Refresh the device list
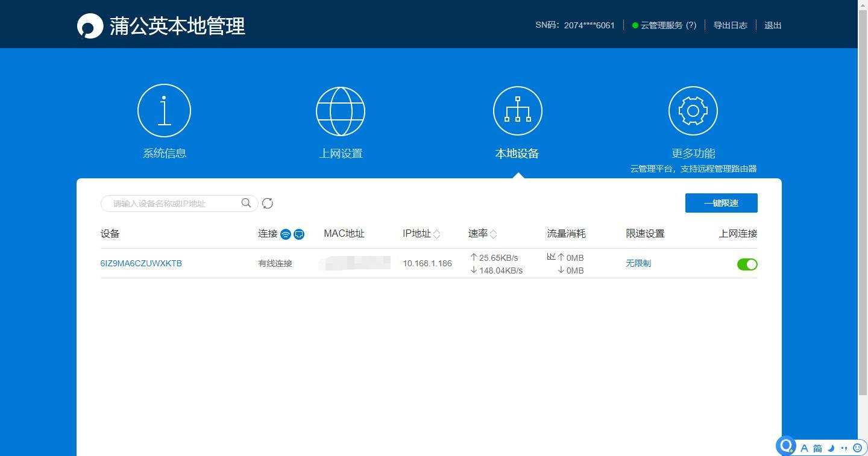The width and height of the screenshot is (868, 456). pos(268,204)
